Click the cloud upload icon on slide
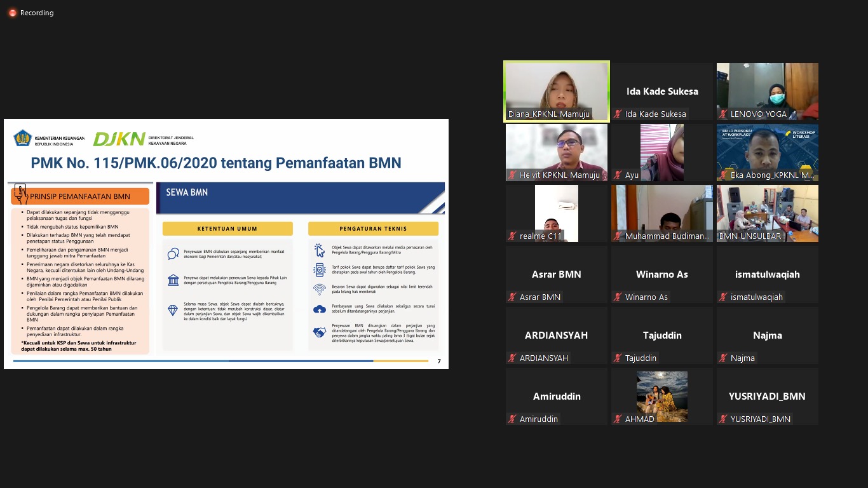The height and width of the screenshot is (488, 868). click(x=320, y=309)
